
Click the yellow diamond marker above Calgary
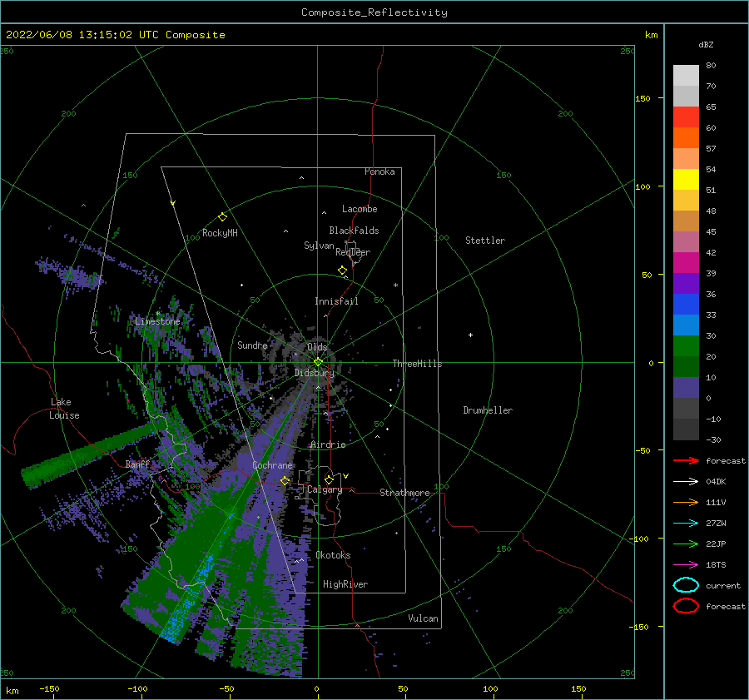[x=329, y=479]
